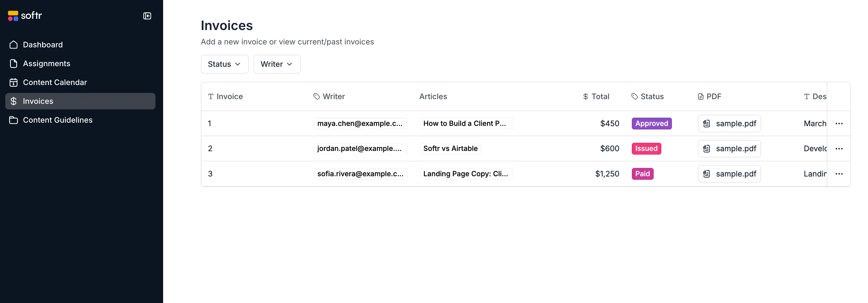Select Invoices in the sidebar navigation

tap(38, 101)
